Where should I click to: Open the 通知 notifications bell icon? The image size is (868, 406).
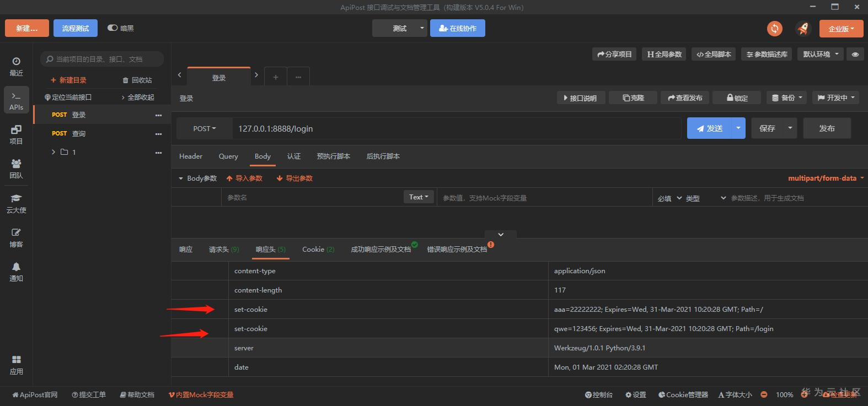17,272
